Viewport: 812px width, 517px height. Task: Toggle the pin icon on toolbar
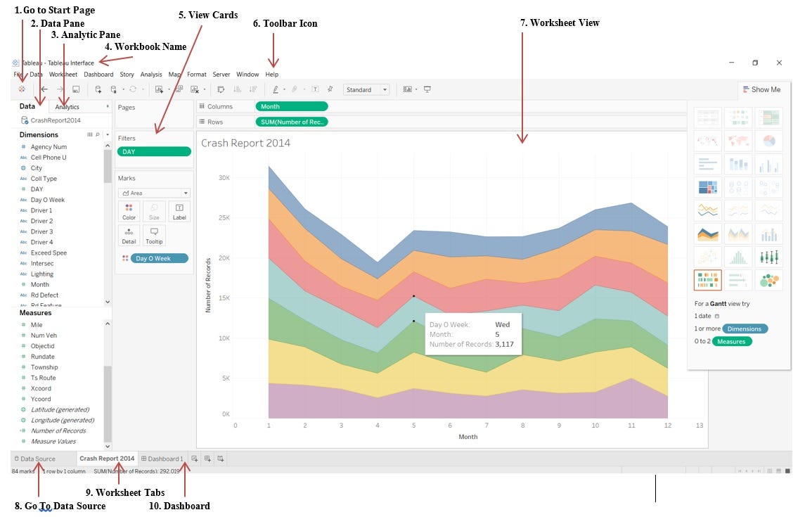(330, 89)
